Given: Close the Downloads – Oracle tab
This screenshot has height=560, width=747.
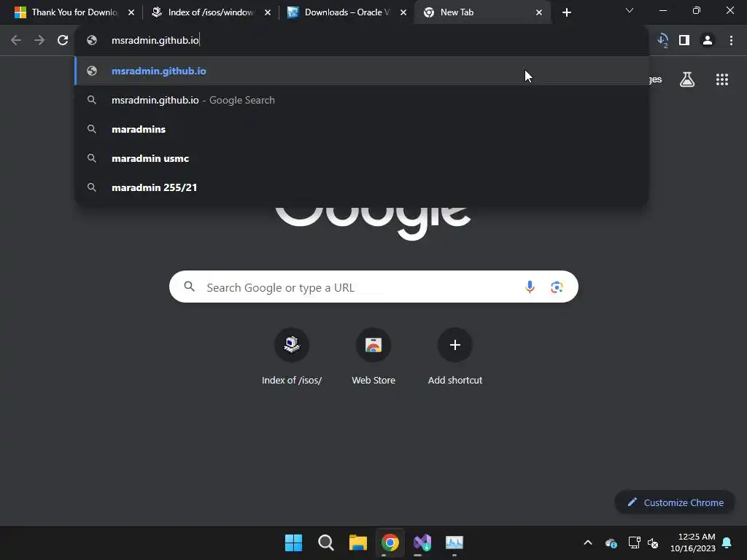Looking at the screenshot, I should click(x=403, y=12).
